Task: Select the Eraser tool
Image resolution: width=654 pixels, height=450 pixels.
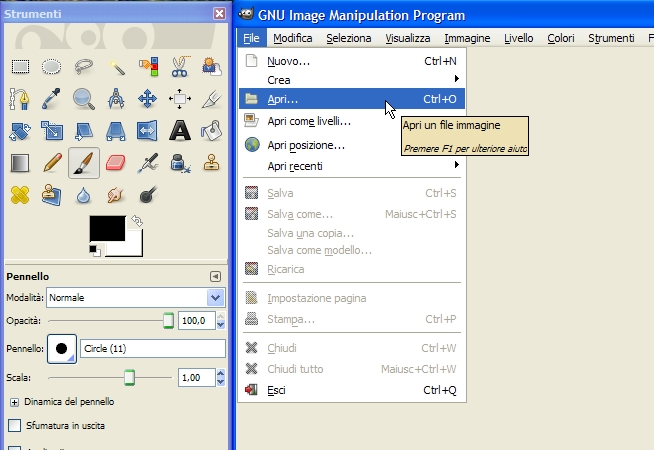Action: pyautogui.click(x=116, y=163)
